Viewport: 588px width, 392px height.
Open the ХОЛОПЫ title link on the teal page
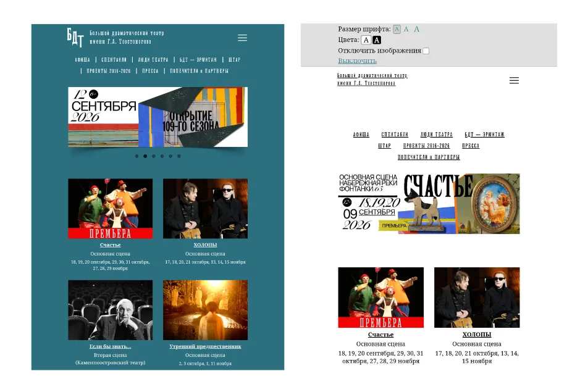205,244
